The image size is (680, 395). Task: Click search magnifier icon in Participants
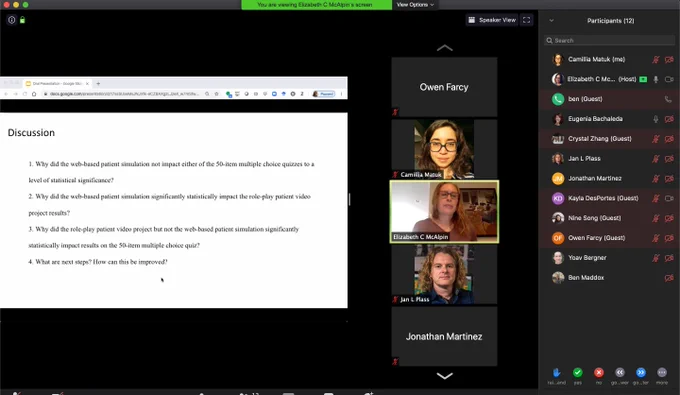click(549, 40)
